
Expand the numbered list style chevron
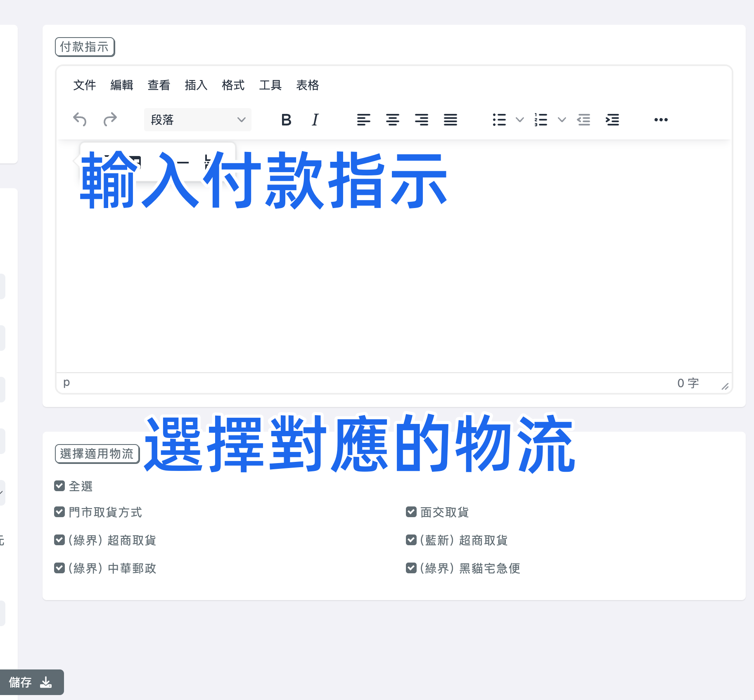(x=562, y=120)
